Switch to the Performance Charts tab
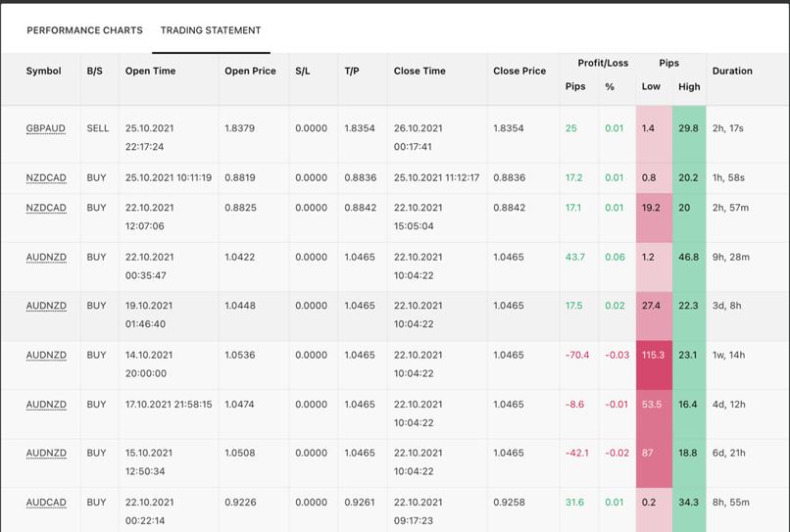The width and height of the screenshot is (790, 532). [x=84, y=30]
